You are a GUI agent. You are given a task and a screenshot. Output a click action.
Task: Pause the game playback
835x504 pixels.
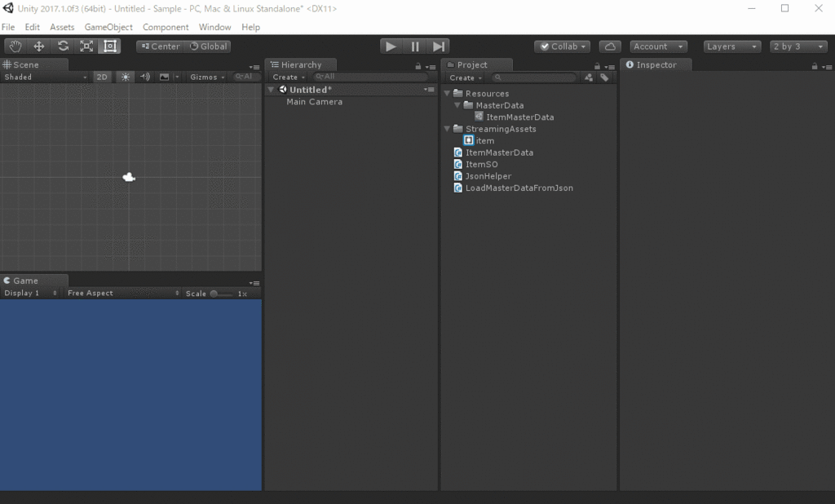(415, 46)
